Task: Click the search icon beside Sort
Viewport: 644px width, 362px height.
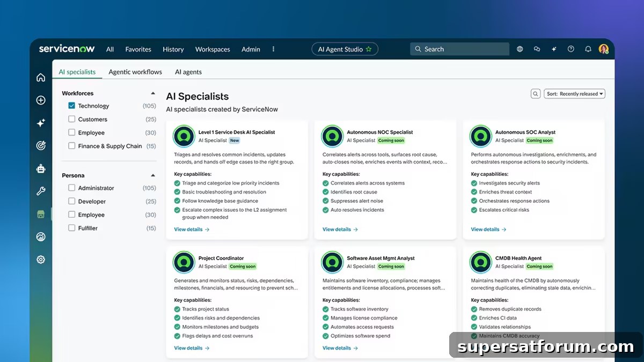Action: point(536,94)
